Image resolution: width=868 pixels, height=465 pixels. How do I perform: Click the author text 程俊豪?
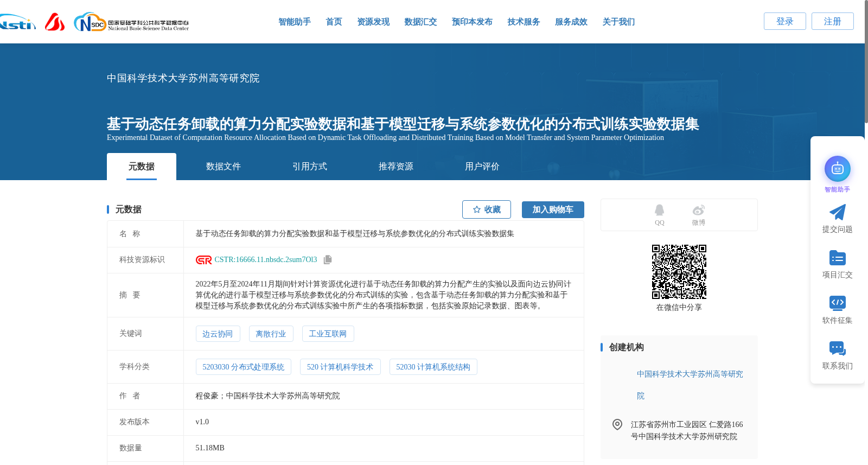(207, 396)
